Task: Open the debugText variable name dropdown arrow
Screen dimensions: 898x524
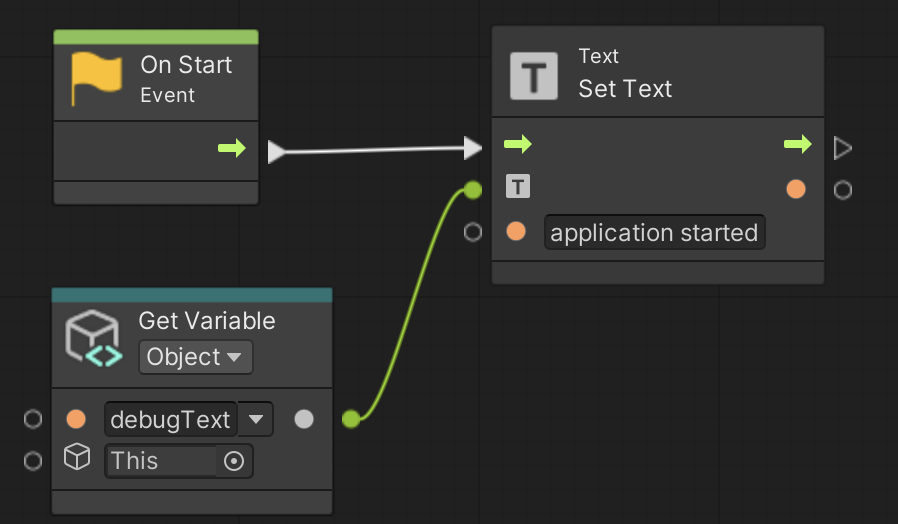Action: tap(256, 419)
